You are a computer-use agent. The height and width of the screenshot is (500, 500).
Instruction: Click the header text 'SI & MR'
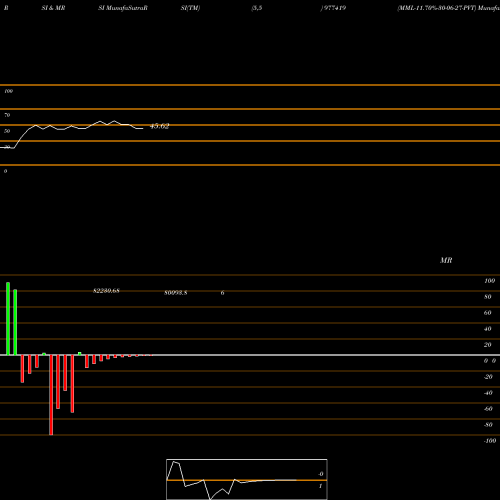(53, 8)
